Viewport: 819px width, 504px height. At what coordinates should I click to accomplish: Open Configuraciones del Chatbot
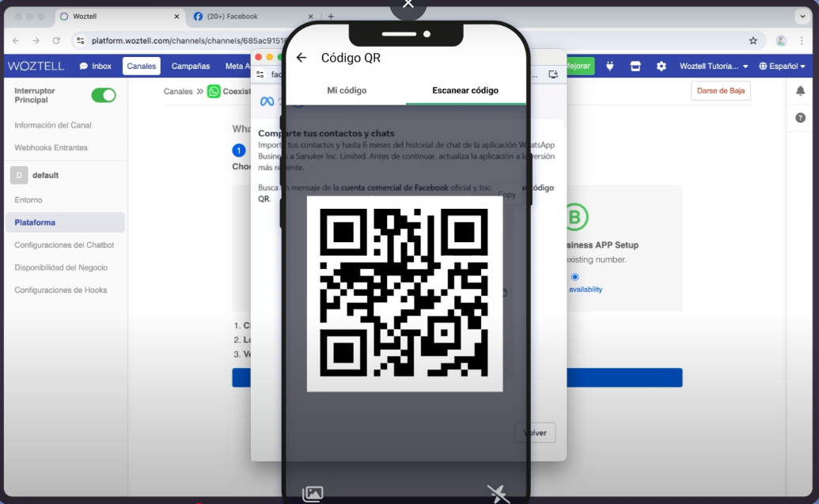click(x=64, y=245)
